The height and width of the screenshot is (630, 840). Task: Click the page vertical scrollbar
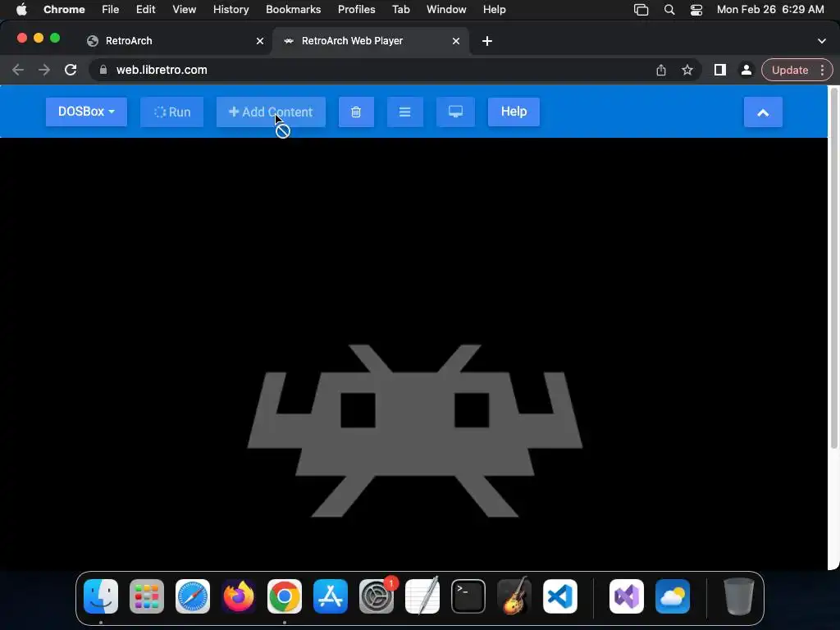coord(833,268)
